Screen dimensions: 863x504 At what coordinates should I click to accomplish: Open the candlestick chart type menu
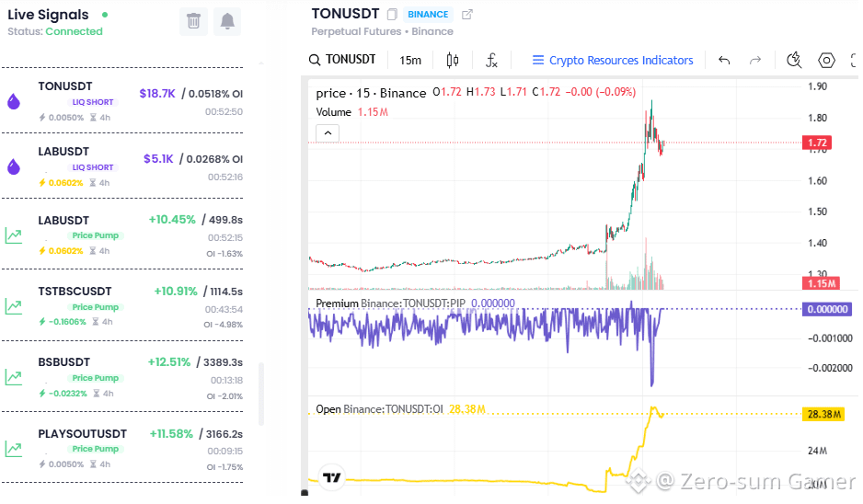pos(453,60)
